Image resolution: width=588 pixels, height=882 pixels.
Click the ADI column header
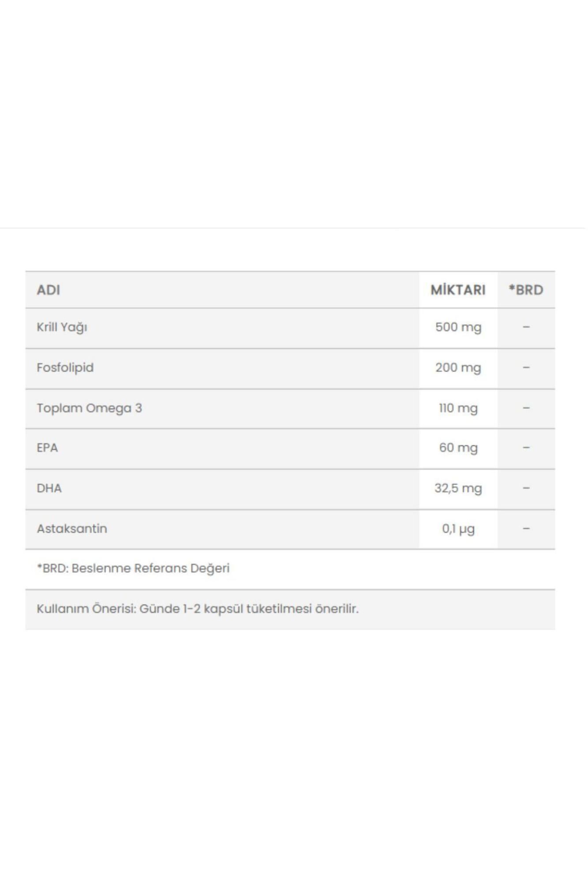coord(49,290)
